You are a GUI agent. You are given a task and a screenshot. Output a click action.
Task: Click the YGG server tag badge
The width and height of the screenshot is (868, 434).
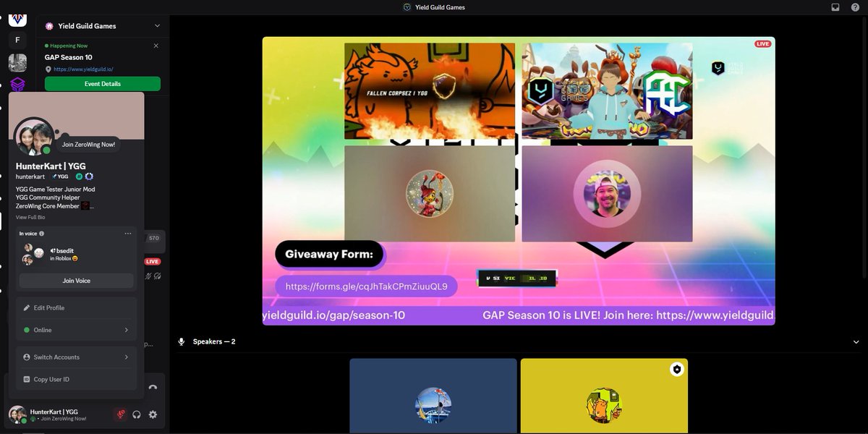(59, 176)
